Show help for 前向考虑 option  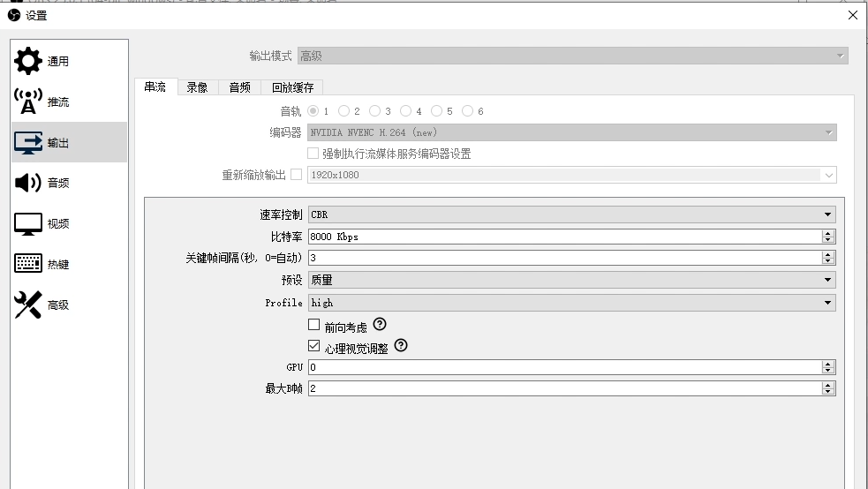pos(380,324)
